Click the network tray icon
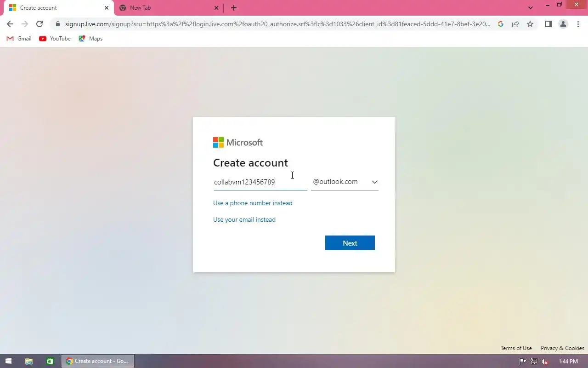The height and width of the screenshot is (368, 588). click(x=534, y=362)
